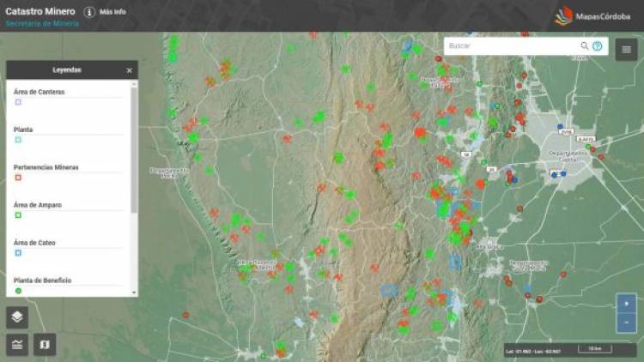Select the Planta de Beneficio legend label
This screenshot has width=644, height=362.
(x=42, y=281)
